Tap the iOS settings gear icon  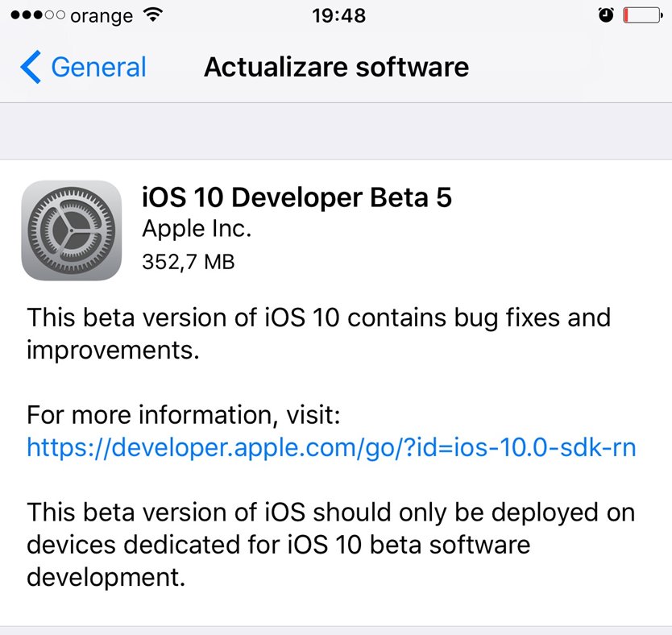tap(72, 230)
